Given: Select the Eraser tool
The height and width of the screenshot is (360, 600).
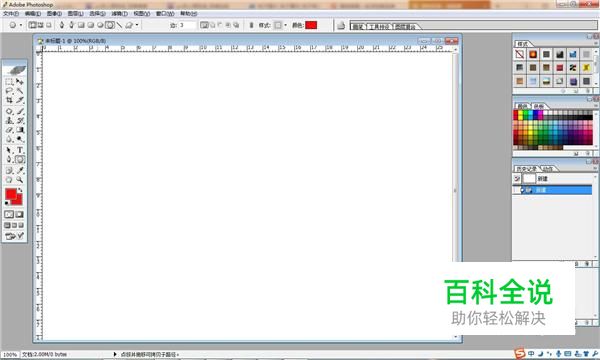Looking at the screenshot, I should click(x=9, y=130).
